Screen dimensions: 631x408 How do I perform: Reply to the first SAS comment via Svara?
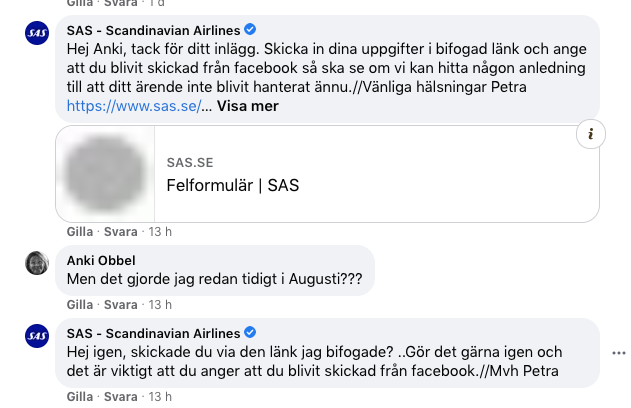[121, 231]
